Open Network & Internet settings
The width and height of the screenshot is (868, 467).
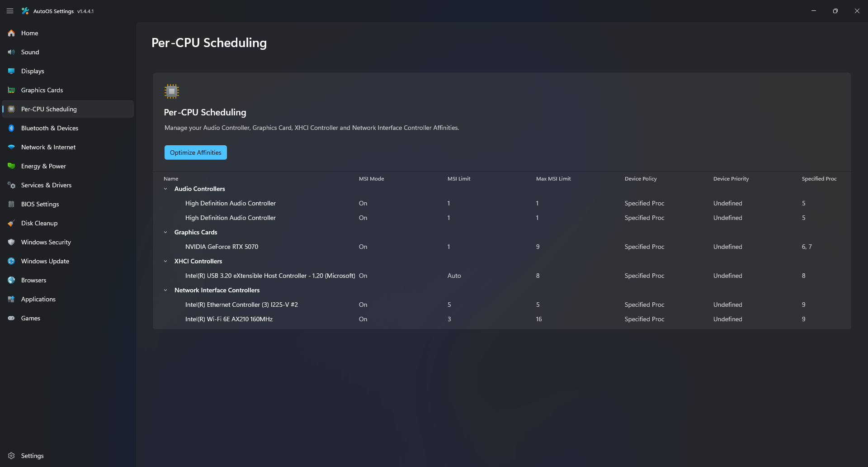point(68,147)
